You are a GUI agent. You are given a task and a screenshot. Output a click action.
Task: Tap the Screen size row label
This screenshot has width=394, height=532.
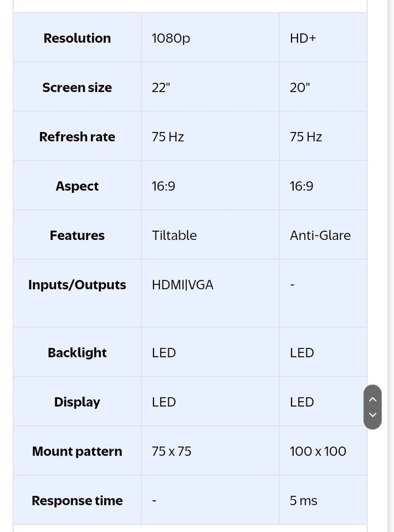click(77, 88)
